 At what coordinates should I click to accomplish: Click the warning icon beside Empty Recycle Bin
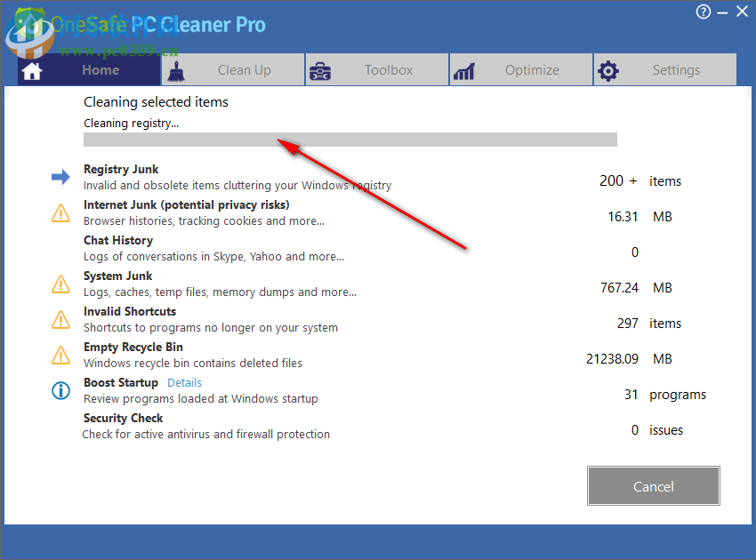click(60, 355)
